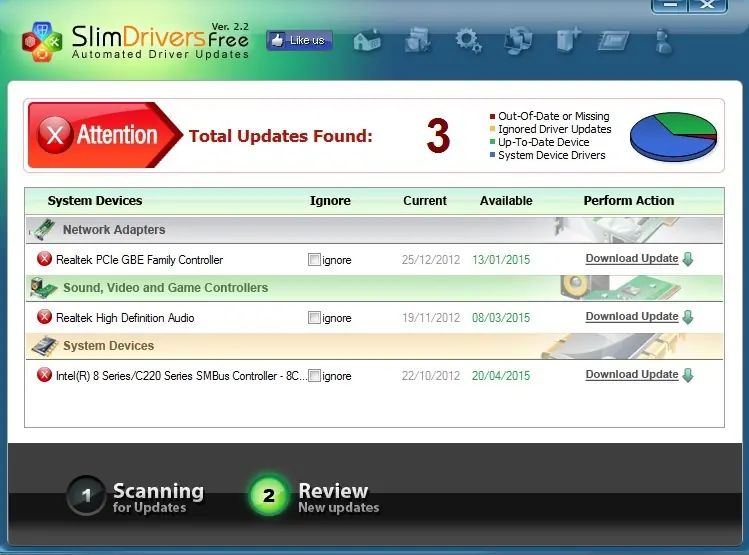
Task: Click Realtek PCIe GBE Family Controller name
Action: 139,260
